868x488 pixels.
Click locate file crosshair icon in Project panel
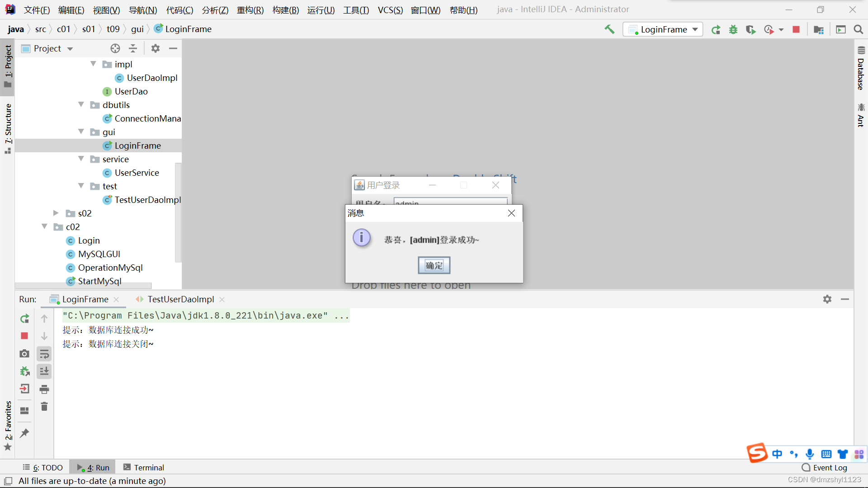tap(115, 48)
